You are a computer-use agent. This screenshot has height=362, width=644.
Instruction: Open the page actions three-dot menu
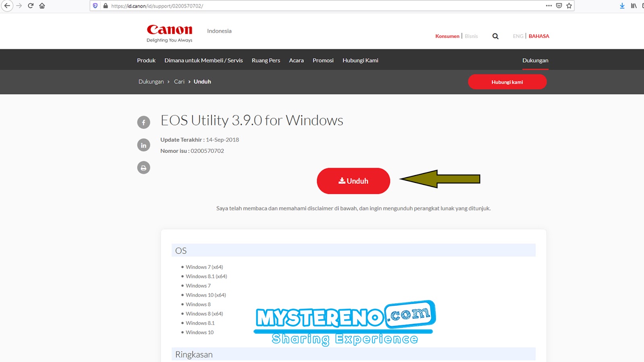pyautogui.click(x=549, y=6)
